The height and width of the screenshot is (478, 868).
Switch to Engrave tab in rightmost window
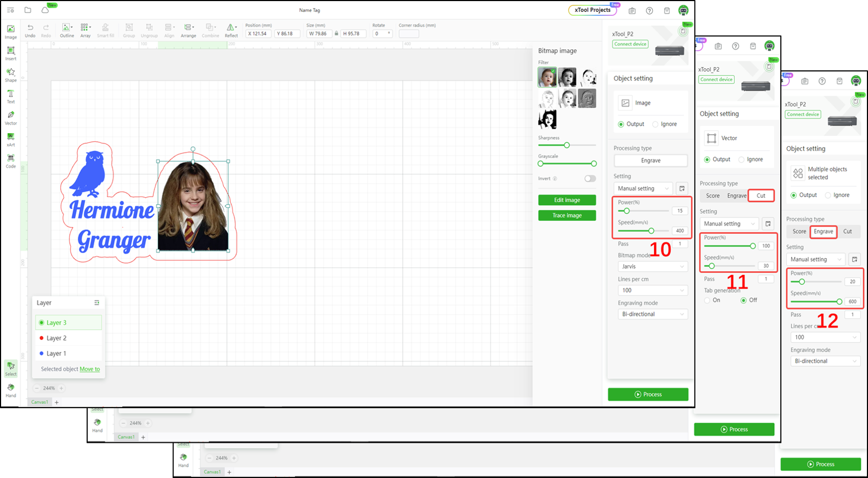(824, 231)
